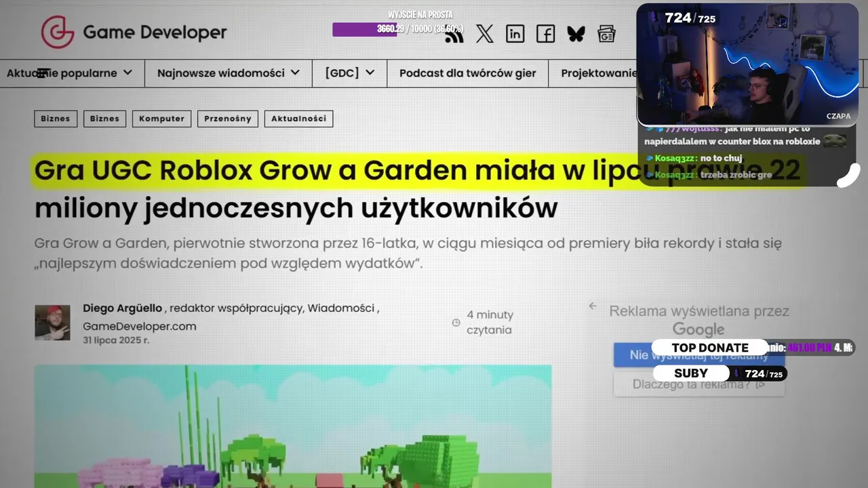This screenshot has width=868, height=488.
Task: Click the 'CZAPA' name on webcam
Action: point(838,116)
